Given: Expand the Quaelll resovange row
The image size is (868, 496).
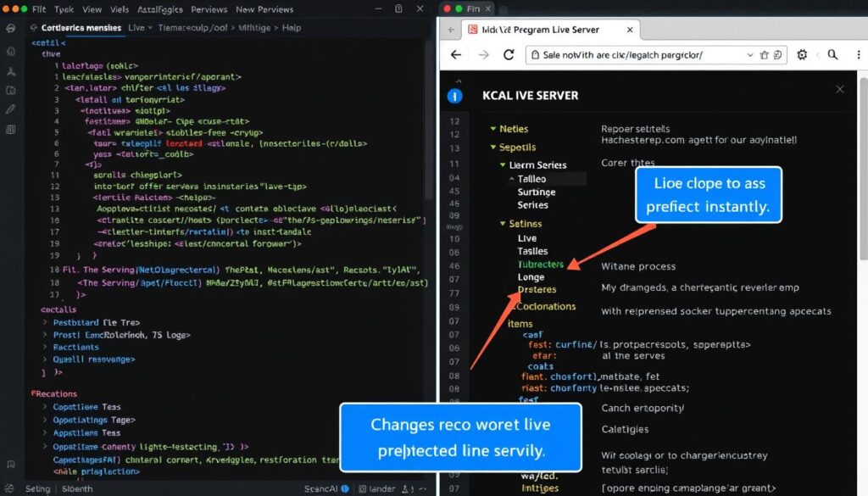Looking at the screenshot, I should (x=45, y=359).
